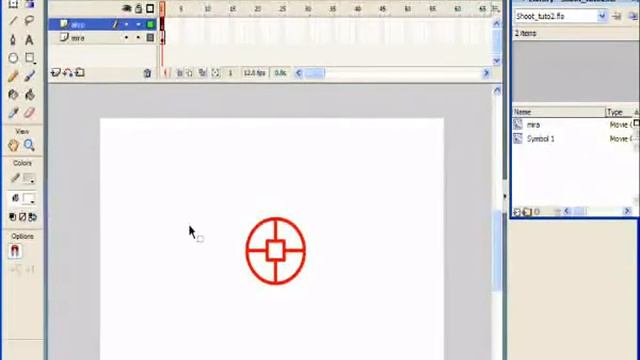Toggle Snap to Objects magnet option
Image resolution: width=640 pixels, height=360 pixels.
click(15, 251)
